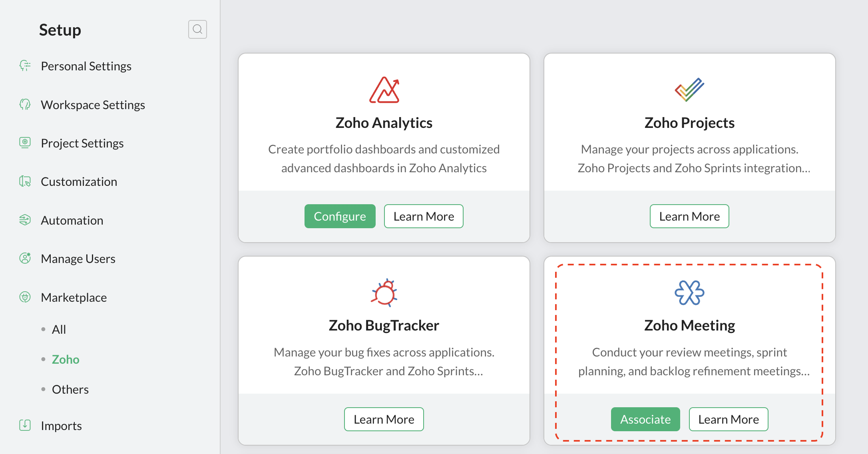Click Associate for Zoho Meeting
Screen dimensions: 868x454
click(x=645, y=419)
